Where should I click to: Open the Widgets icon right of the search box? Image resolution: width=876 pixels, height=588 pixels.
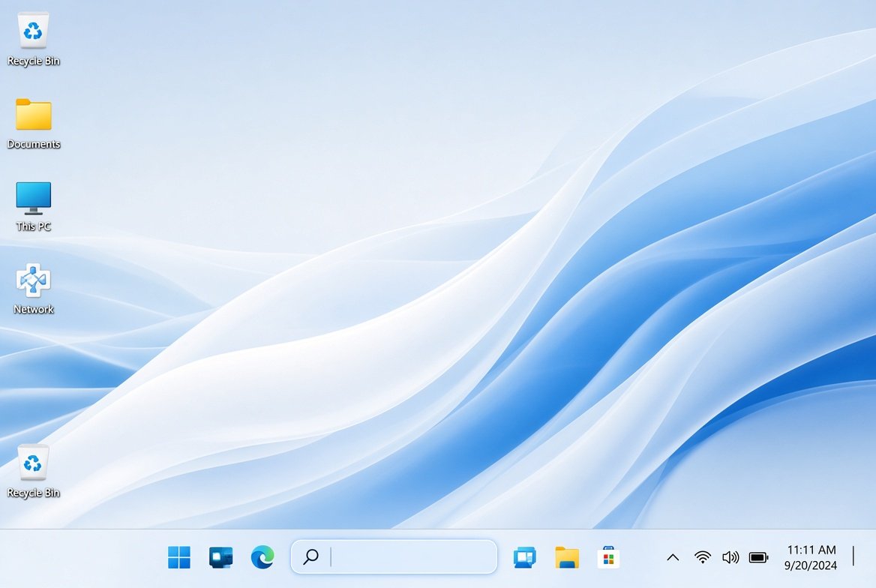(x=524, y=557)
